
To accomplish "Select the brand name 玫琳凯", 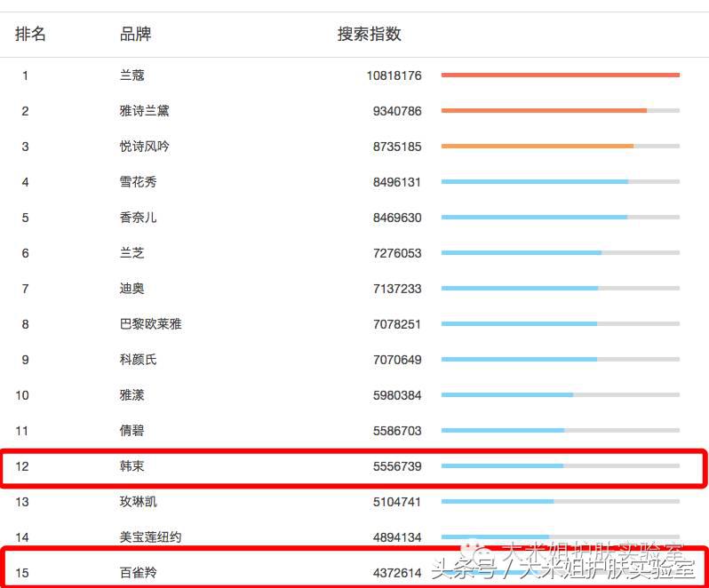I will [x=138, y=502].
